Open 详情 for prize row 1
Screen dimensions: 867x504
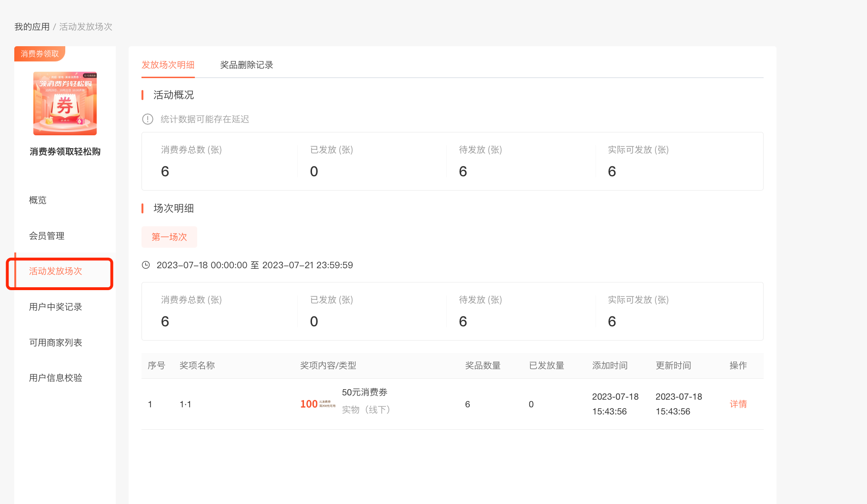(x=738, y=404)
